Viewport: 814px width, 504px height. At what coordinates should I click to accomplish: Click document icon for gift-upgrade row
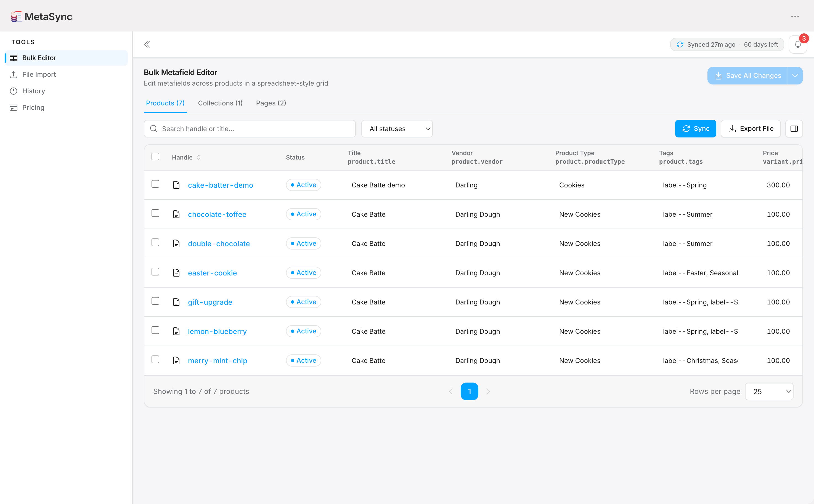176,302
